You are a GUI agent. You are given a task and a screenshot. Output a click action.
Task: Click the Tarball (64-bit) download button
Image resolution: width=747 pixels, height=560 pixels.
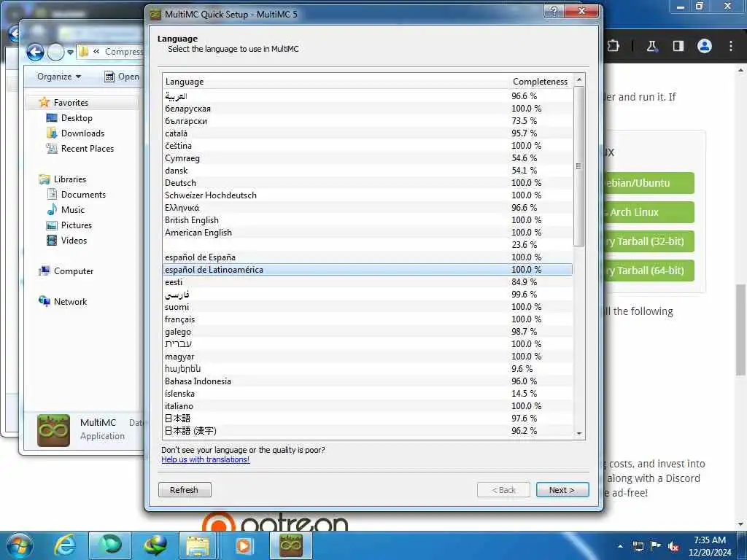649,271
